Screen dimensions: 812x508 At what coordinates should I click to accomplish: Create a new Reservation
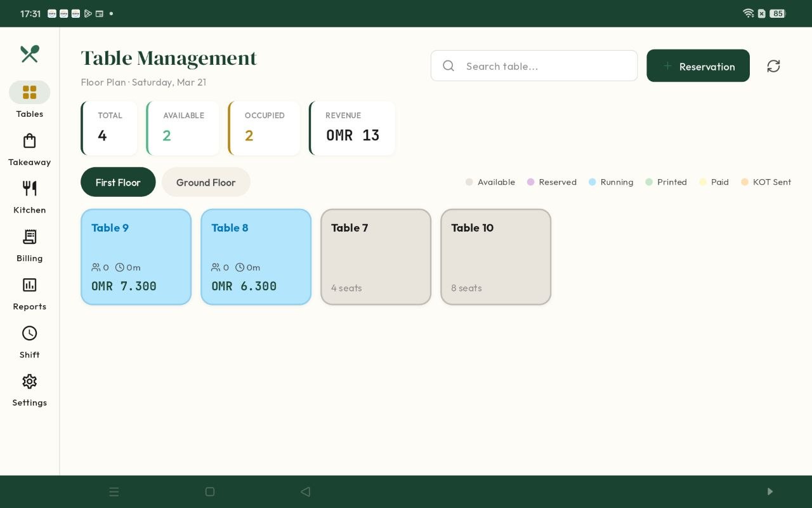(x=698, y=65)
